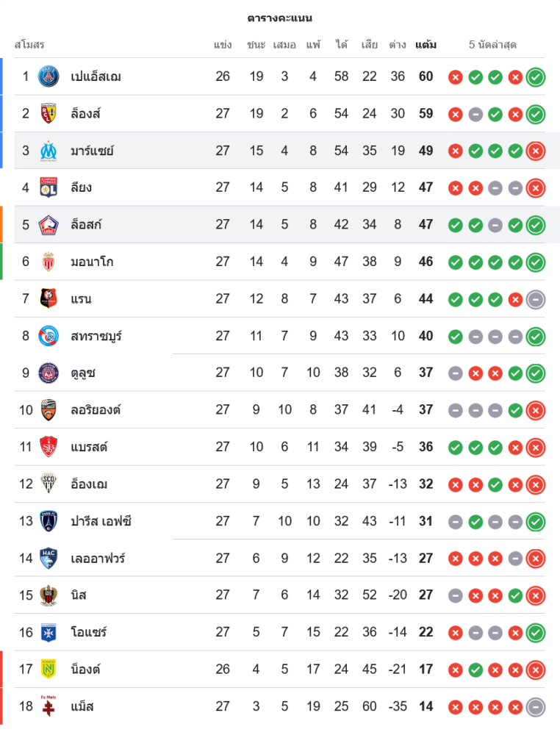The image size is (560, 735).
Task: Click the Monaco club logo
Action: pyautogui.click(x=49, y=262)
